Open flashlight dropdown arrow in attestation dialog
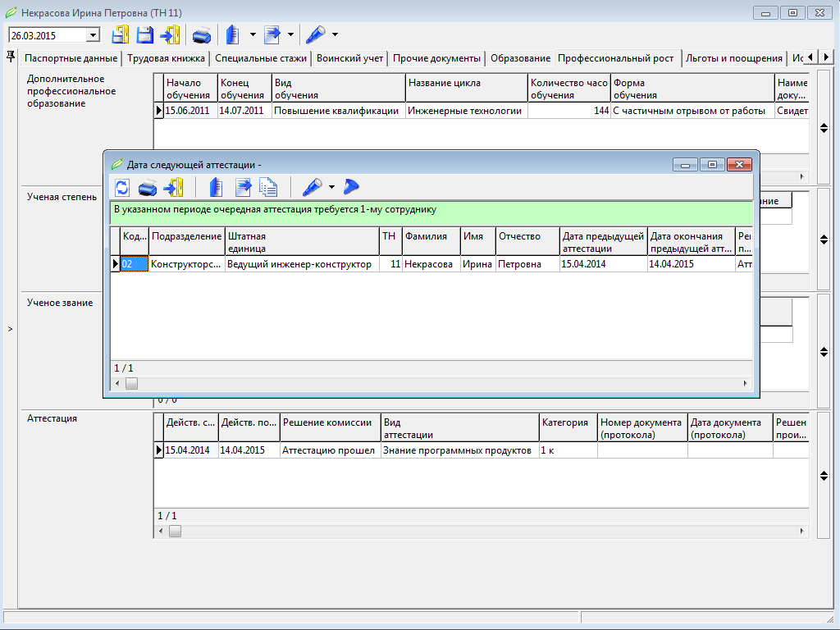Screen dimensions: 840x630 331,187
